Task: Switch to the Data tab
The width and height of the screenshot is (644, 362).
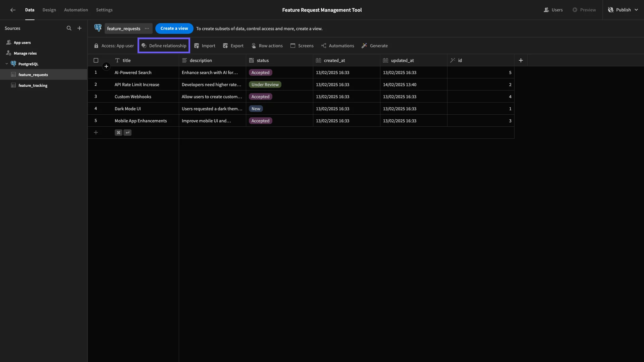Action: [x=30, y=10]
